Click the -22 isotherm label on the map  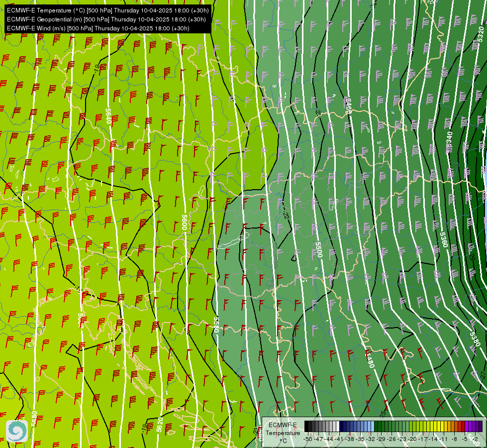click(286, 215)
